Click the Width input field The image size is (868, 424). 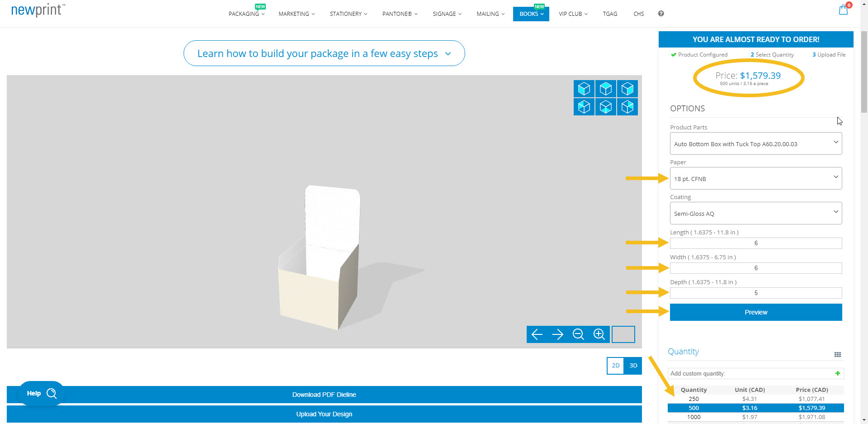click(756, 268)
